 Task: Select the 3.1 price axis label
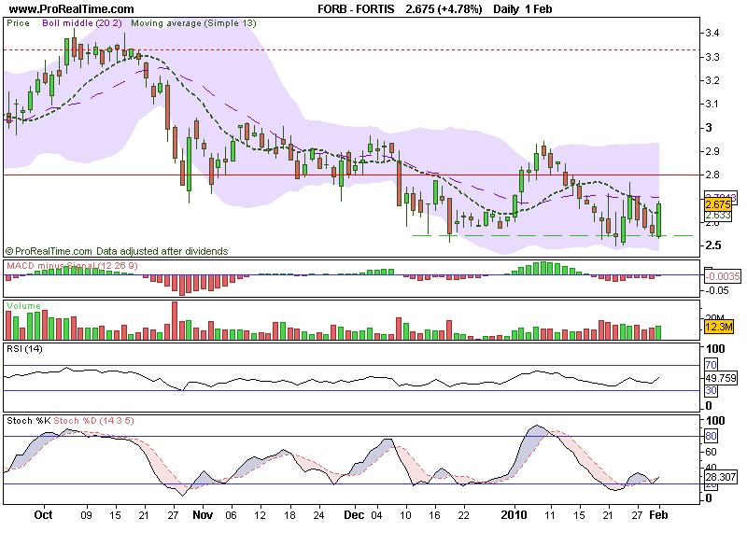(712, 104)
